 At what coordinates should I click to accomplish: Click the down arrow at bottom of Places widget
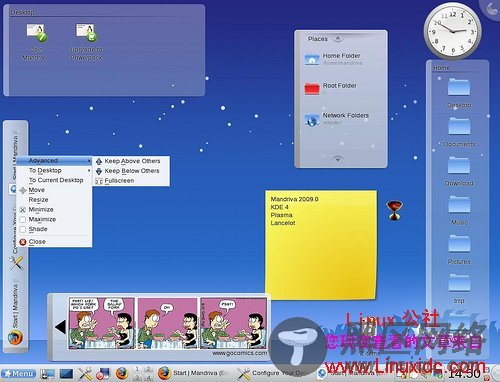point(338,159)
